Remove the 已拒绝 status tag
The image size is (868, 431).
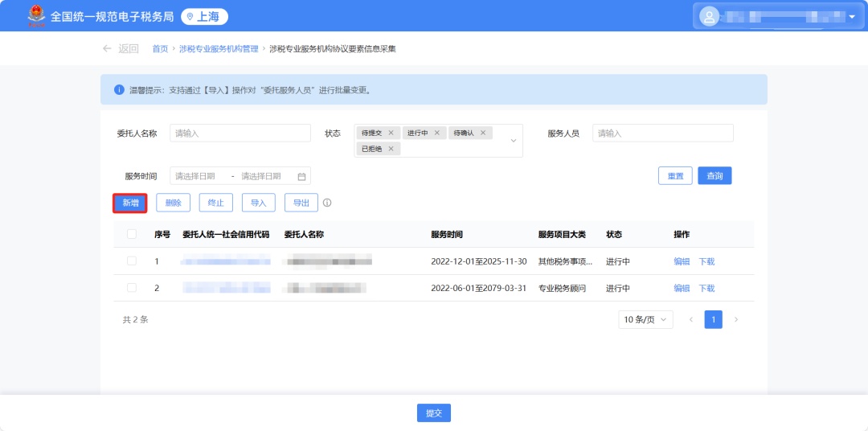[391, 149]
